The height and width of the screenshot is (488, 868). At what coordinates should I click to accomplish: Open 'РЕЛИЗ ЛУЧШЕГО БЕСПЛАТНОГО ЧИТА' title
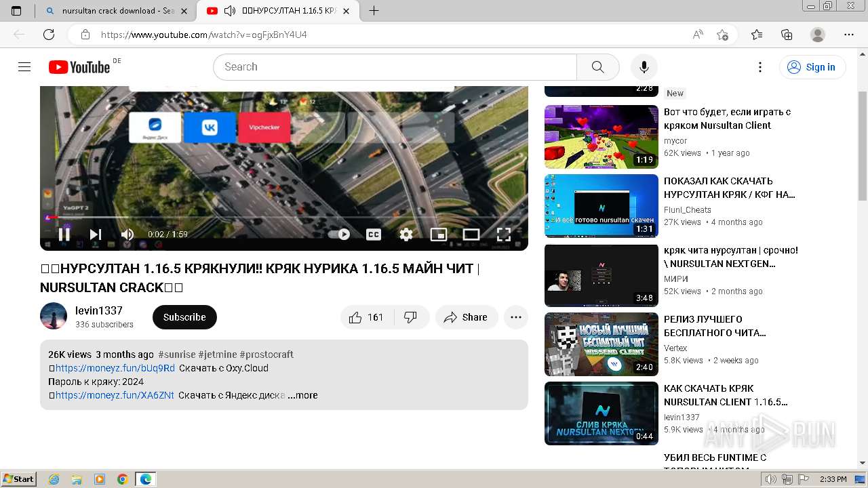[715, 326]
